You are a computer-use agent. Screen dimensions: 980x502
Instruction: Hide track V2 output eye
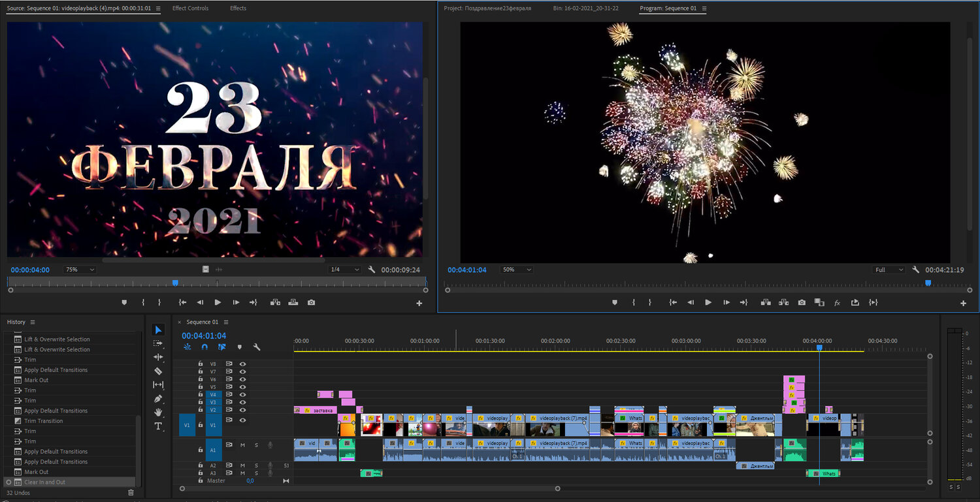pyautogui.click(x=243, y=410)
